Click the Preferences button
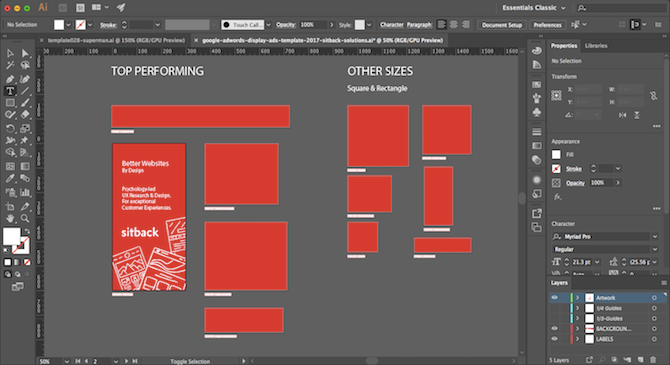This screenshot has height=365, width=670. (x=547, y=25)
